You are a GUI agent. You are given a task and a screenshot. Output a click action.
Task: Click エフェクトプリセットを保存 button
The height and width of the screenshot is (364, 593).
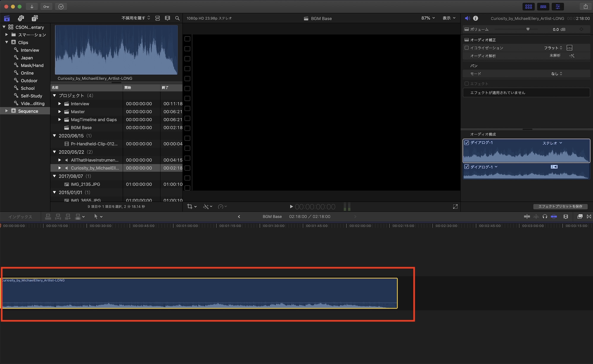point(560,206)
